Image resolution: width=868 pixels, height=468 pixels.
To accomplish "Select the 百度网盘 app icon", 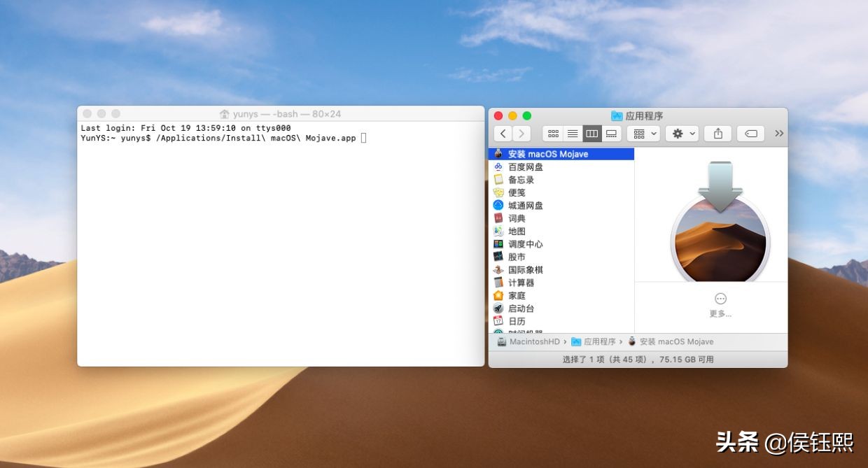I will pos(526,166).
